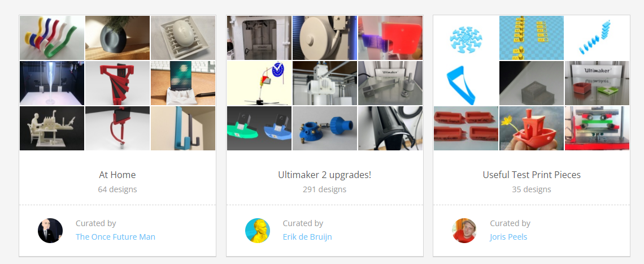
Task: Click Erik de Bruijn's yellow bust avatar
Action: click(258, 231)
